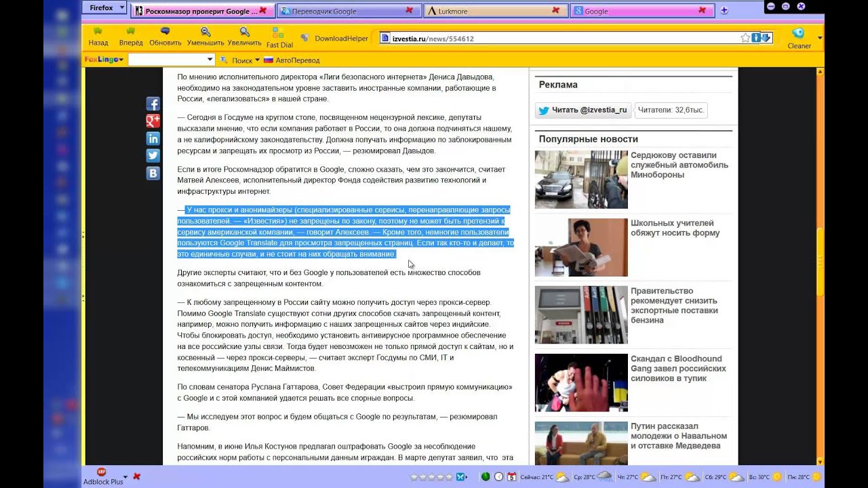868x488 pixels.
Task: Launch the Cleaner toolbar tool
Action: tap(799, 37)
